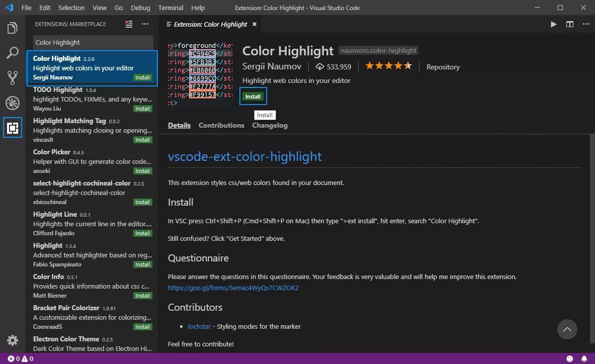The width and height of the screenshot is (595, 364).
Task: Switch to the Changelog tab
Action: pos(270,126)
